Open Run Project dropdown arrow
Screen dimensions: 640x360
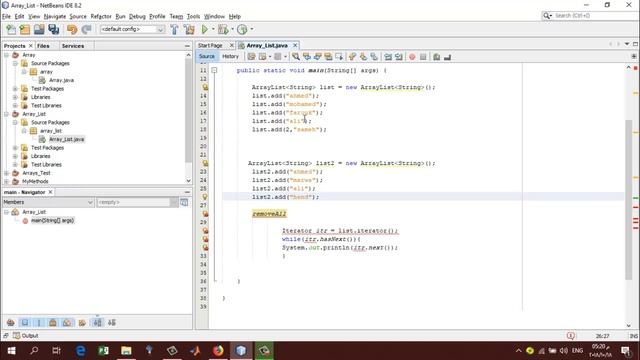tap(213, 29)
